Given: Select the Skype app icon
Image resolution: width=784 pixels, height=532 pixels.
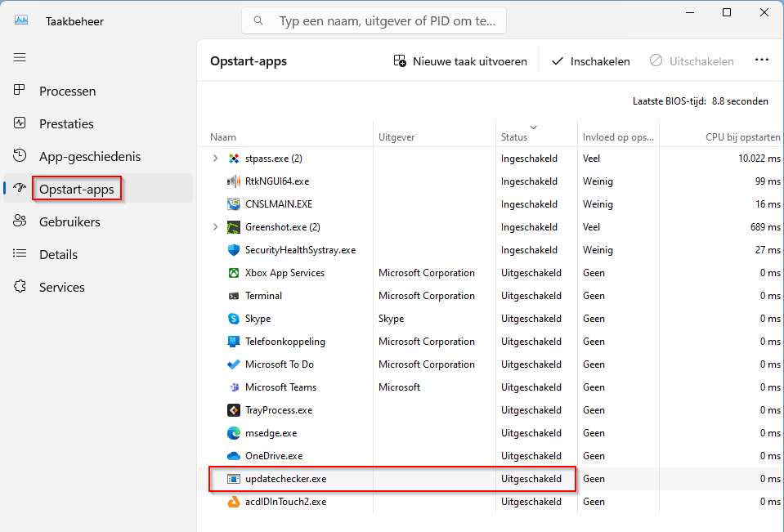Looking at the screenshot, I should (233, 319).
